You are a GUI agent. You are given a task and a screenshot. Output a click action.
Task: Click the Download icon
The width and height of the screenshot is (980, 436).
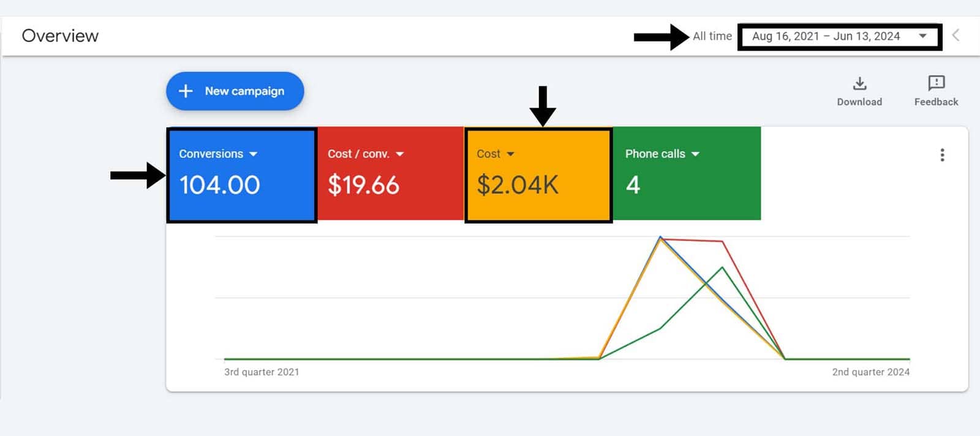(x=859, y=84)
